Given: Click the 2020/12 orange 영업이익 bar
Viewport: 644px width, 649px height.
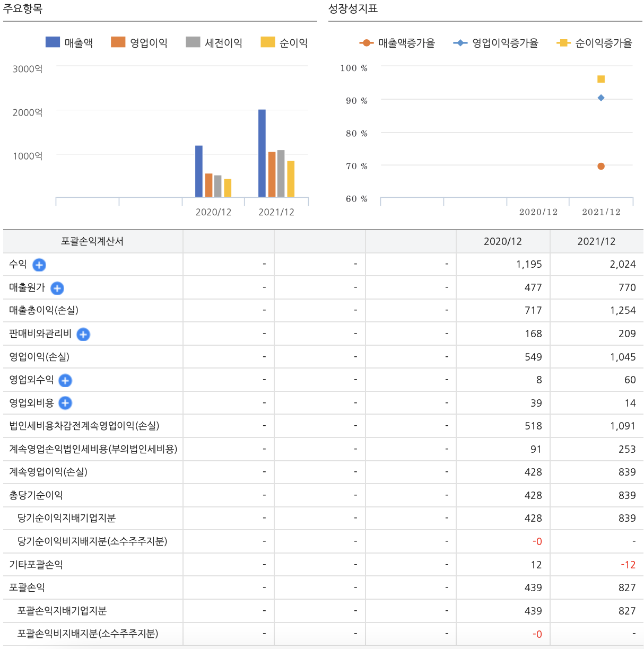Looking at the screenshot, I should [x=209, y=186].
